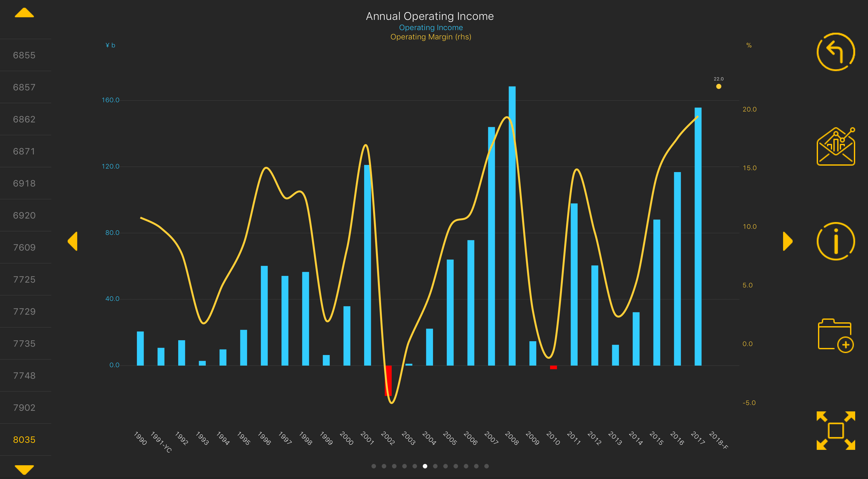Tap the back arrow circle icon
The image size is (868, 479).
835,52
